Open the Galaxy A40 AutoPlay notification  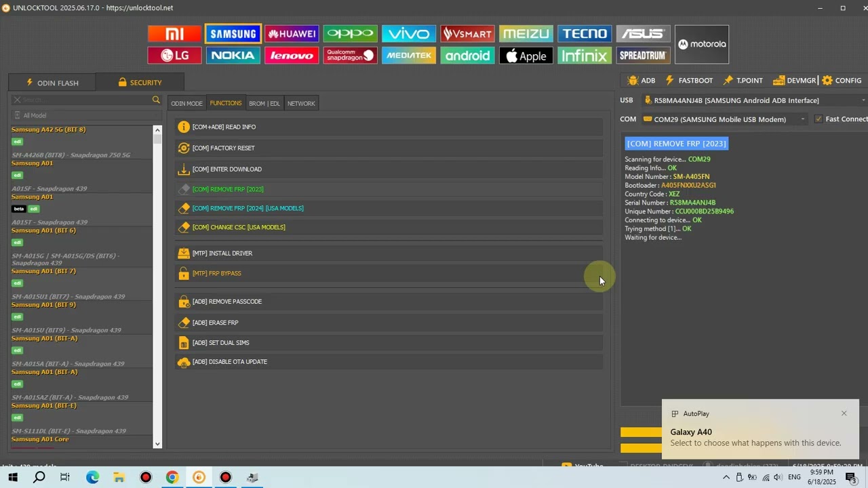click(760, 430)
